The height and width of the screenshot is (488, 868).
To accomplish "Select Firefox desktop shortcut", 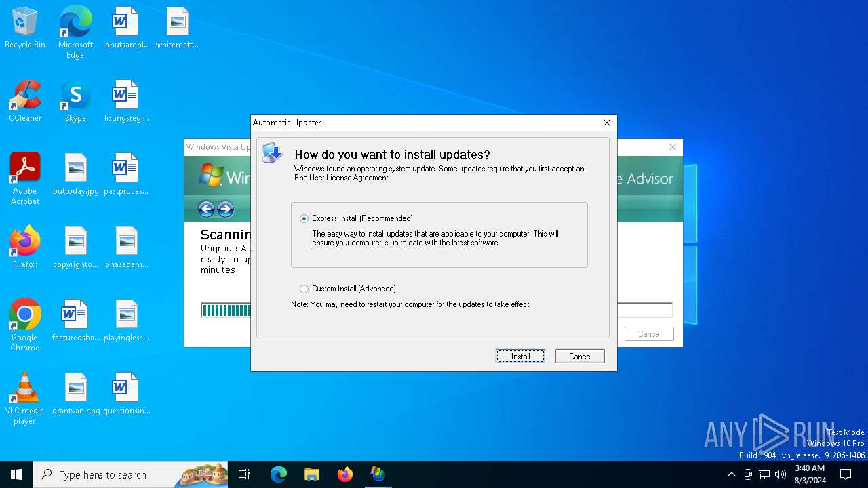I will (x=25, y=248).
